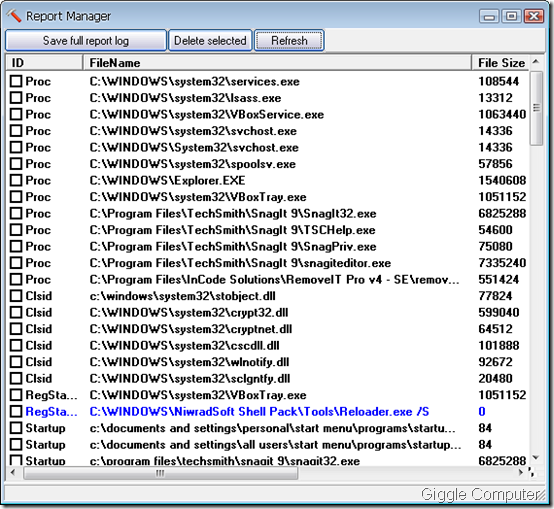Check the box for cryptnet.dll
This screenshot has height=509, width=554.
click(16, 329)
